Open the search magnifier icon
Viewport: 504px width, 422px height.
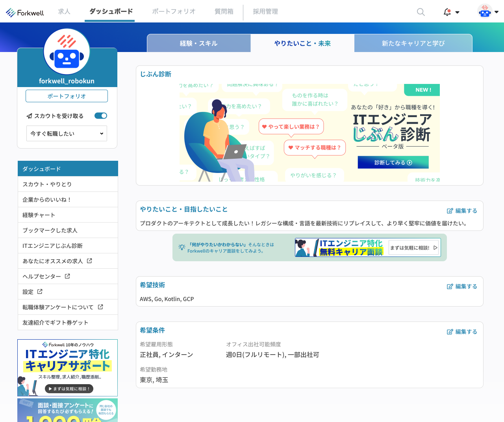pos(421,12)
